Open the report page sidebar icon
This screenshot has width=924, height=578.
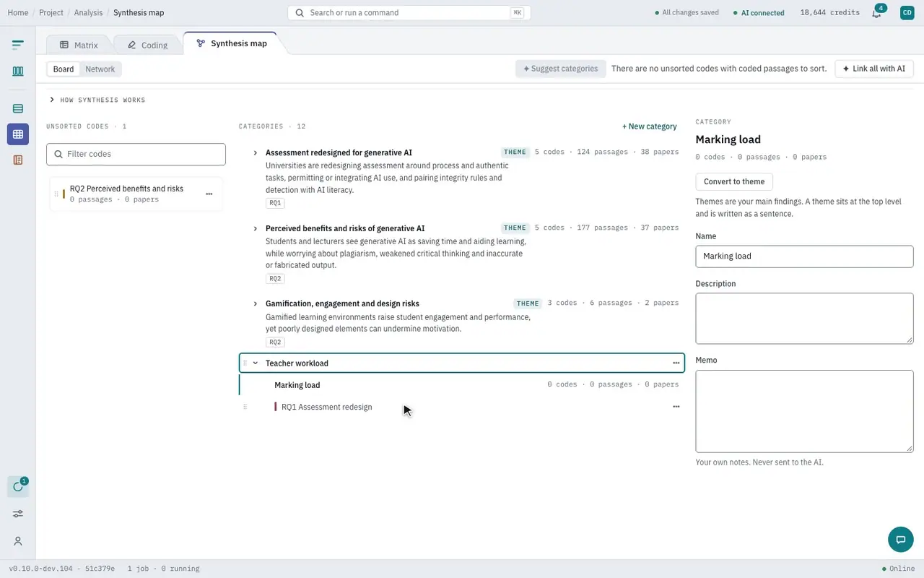[18, 160]
